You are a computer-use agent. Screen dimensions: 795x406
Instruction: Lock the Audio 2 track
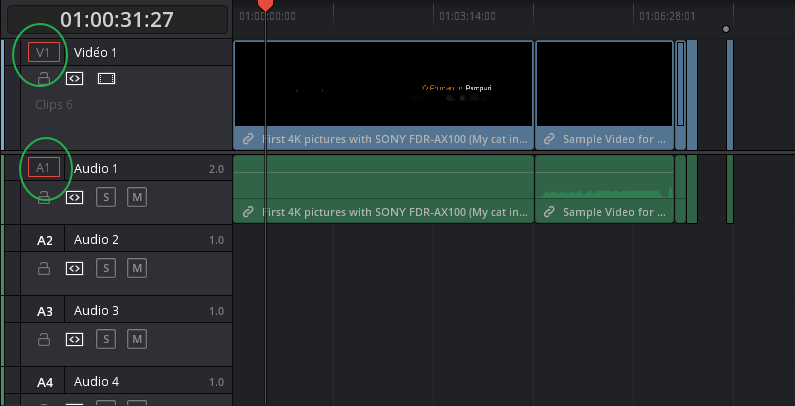pyautogui.click(x=44, y=268)
